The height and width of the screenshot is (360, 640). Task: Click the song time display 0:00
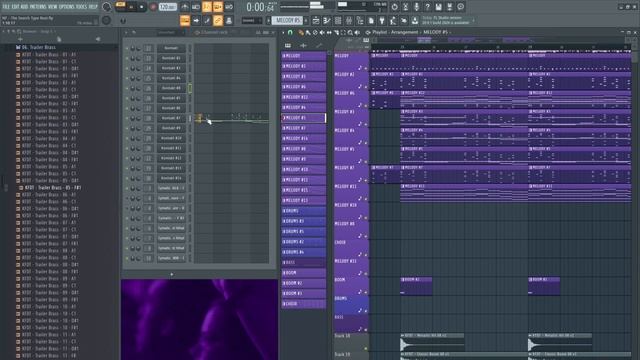[260, 7]
